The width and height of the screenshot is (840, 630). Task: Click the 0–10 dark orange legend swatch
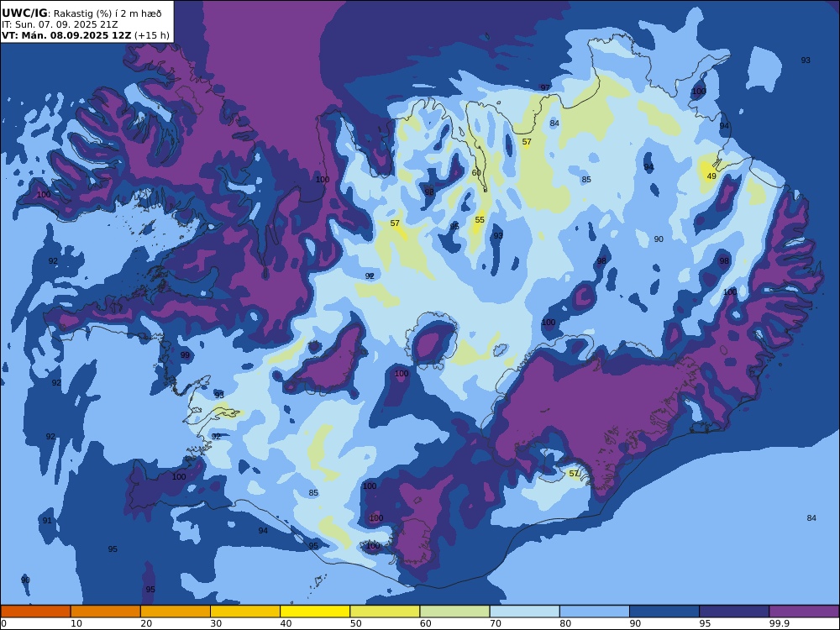coord(35,612)
